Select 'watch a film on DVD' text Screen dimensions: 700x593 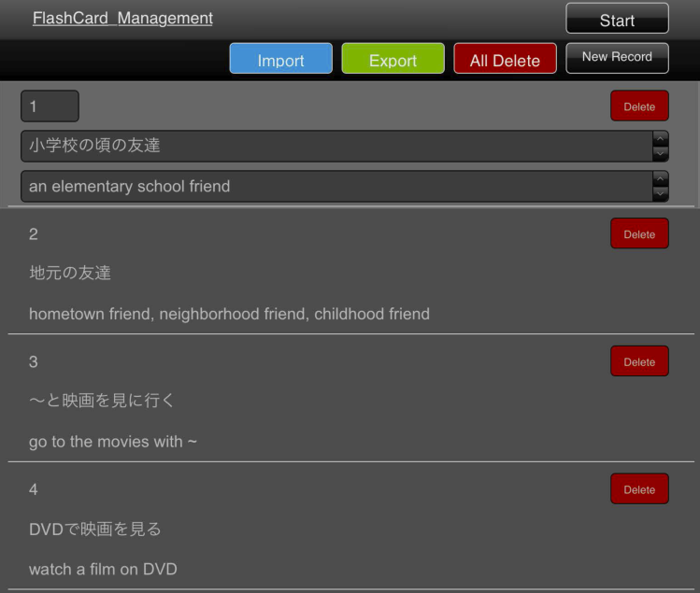pos(103,570)
